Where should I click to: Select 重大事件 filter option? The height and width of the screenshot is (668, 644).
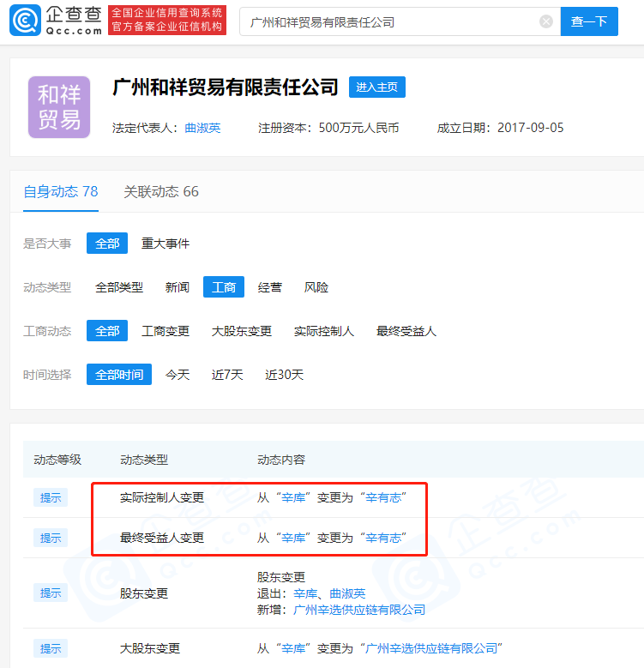[x=166, y=244]
